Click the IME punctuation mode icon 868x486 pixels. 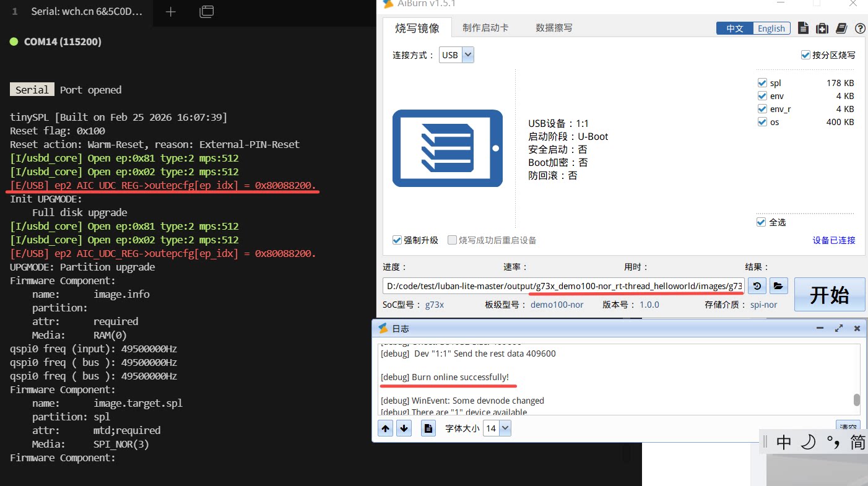pos(833,442)
